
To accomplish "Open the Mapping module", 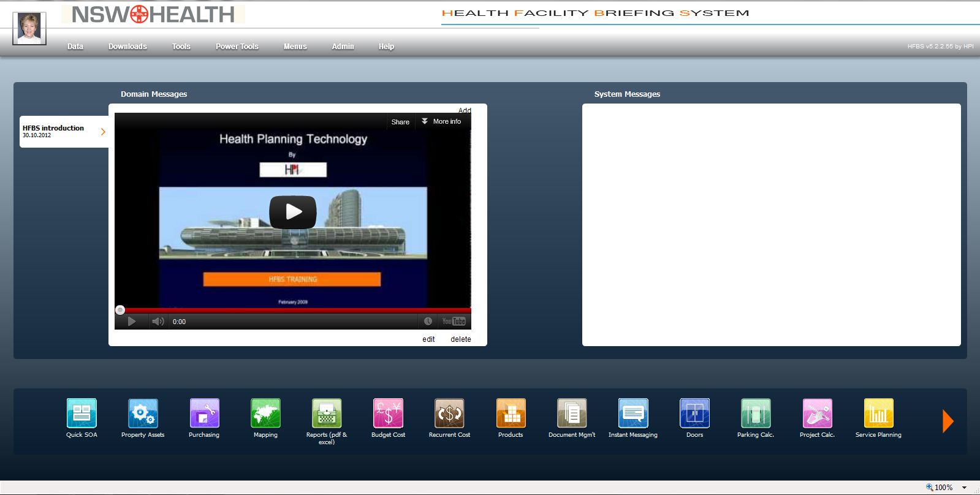I will 265,413.
